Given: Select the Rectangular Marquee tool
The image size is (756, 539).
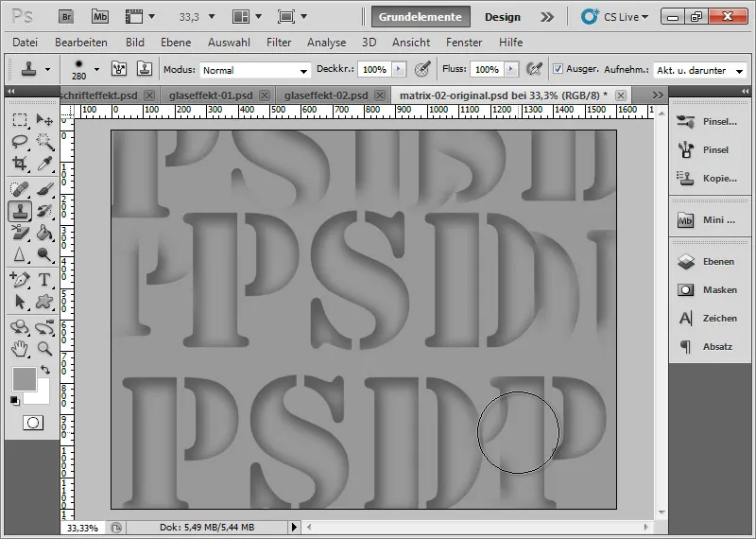Looking at the screenshot, I should coord(19,119).
